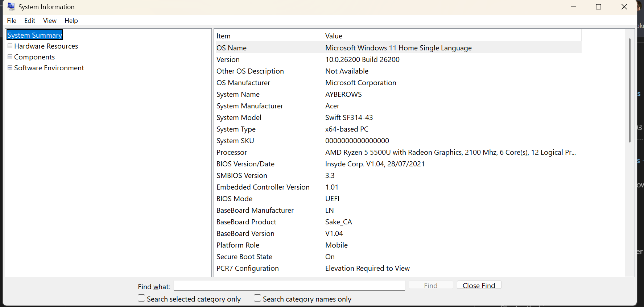Image resolution: width=644 pixels, height=307 pixels.
Task: Click the value Sake_CA
Action: [339, 222]
